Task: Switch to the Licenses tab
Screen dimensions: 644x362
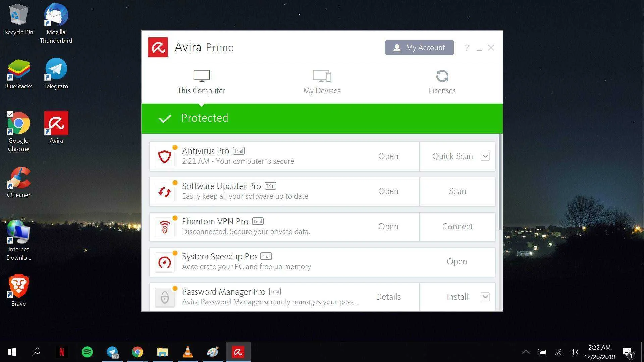Action: [x=442, y=82]
